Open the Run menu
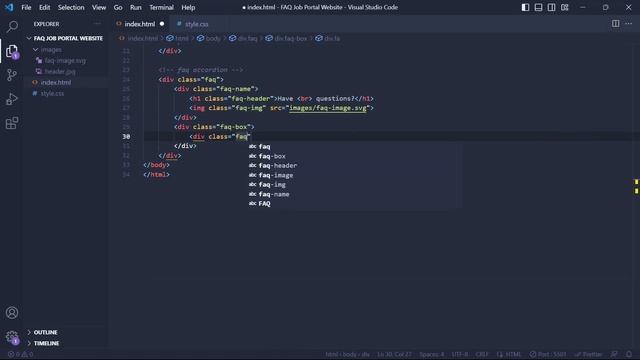The height and width of the screenshot is (360, 640). [x=136, y=7]
